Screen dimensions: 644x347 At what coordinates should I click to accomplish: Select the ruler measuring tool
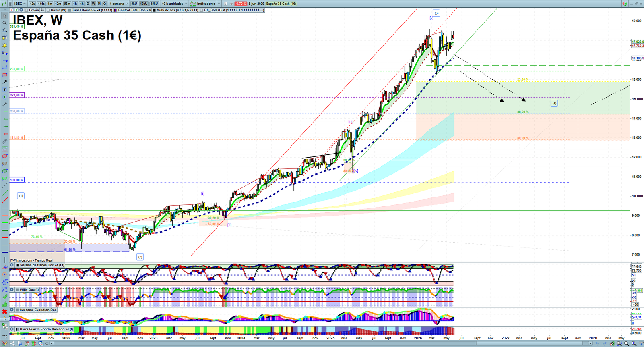[x=4, y=141]
